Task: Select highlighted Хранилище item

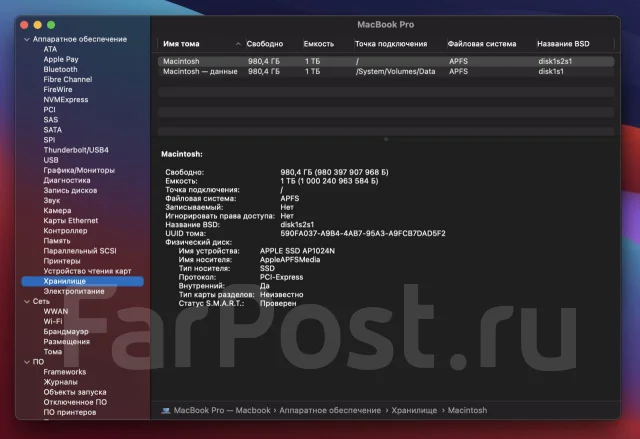Action: pyautogui.click(x=82, y=281)
